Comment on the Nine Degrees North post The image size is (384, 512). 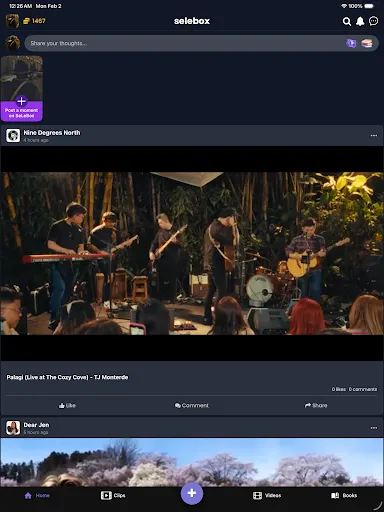(192, 406)
